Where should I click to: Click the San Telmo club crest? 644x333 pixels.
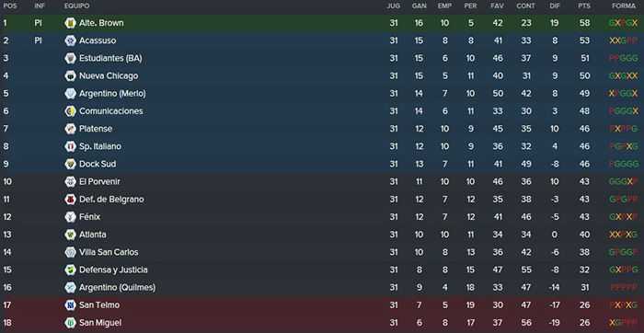tap(70, 305)
